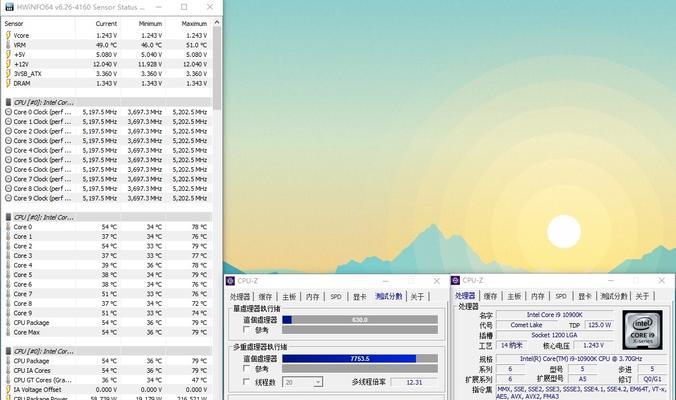Click the 名字 field showing Intel Core i9 10900K

[x=554, y=315]
